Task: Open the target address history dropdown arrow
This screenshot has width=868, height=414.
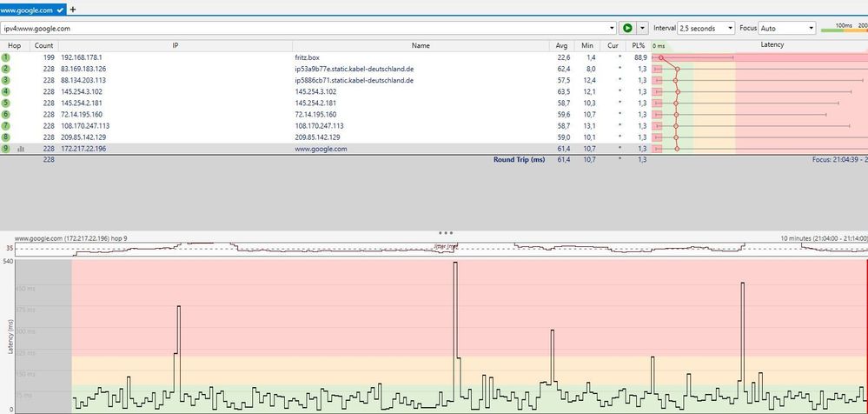Action: (x=612, y=28)
